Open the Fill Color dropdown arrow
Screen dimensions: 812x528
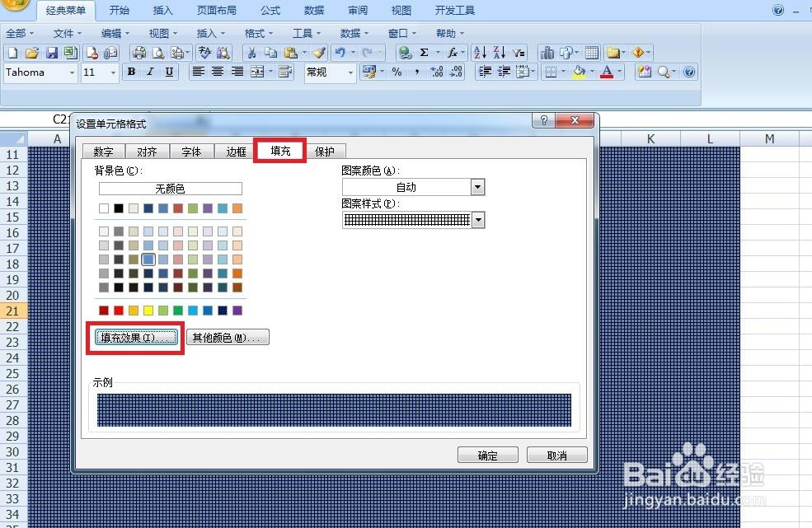pos(592,72)
